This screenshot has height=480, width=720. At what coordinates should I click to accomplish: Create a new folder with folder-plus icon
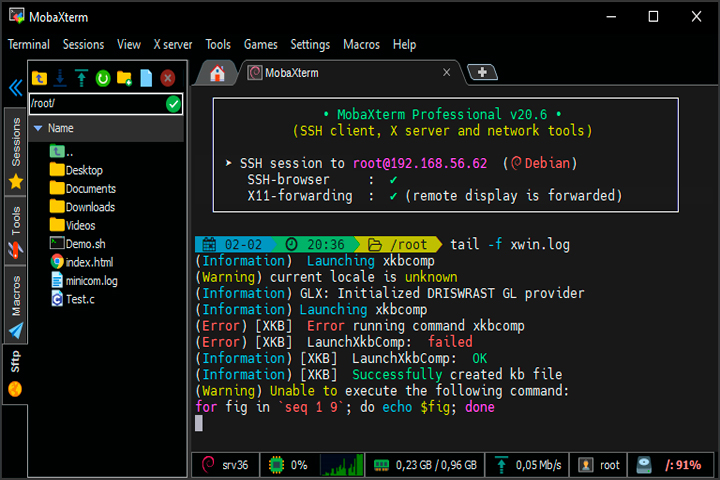(124, 78)
